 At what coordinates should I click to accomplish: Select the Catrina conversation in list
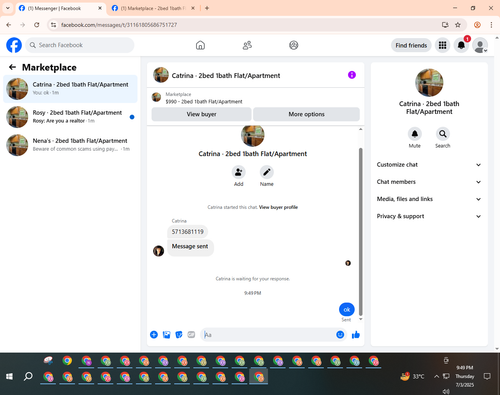[x=70, y=89]
